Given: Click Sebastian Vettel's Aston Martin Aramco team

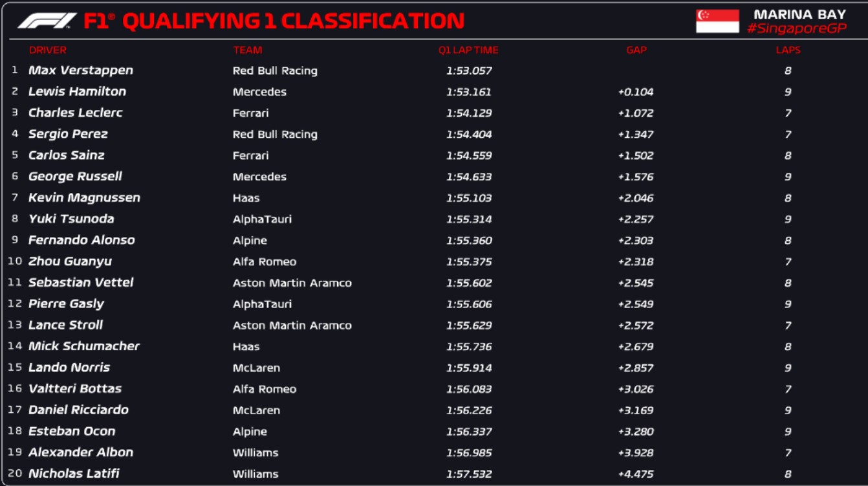Looking at the screenshot, I should (292, 283).
